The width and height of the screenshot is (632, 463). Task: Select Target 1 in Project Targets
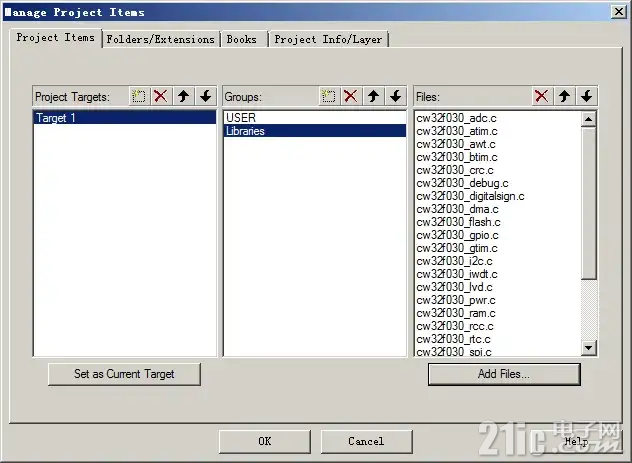point(125,118)
